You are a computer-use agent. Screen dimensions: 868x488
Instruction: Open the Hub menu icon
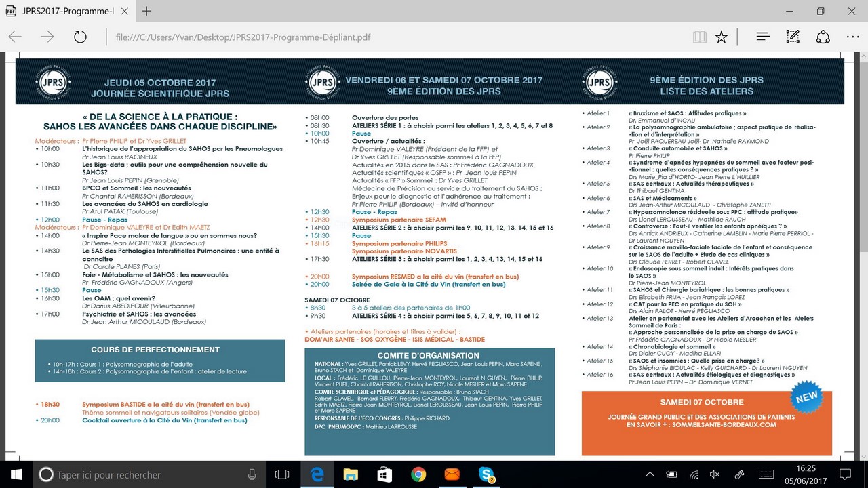tap(763, 37)
